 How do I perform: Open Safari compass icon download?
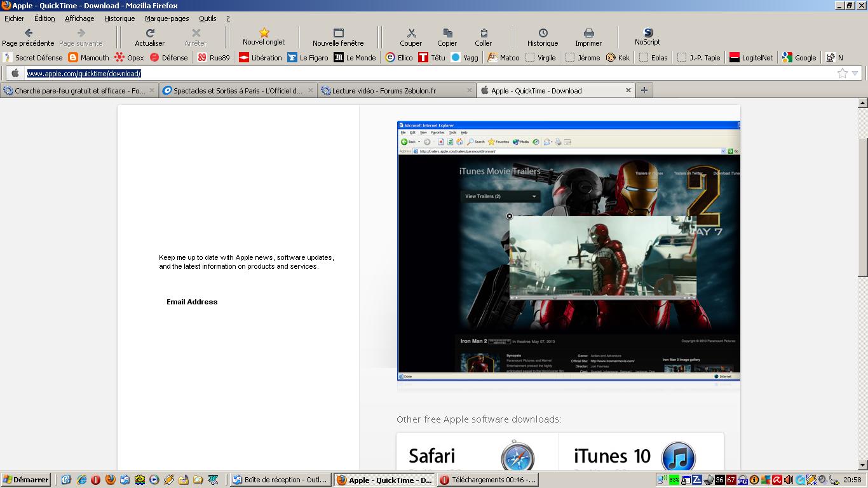click(517, 456)
